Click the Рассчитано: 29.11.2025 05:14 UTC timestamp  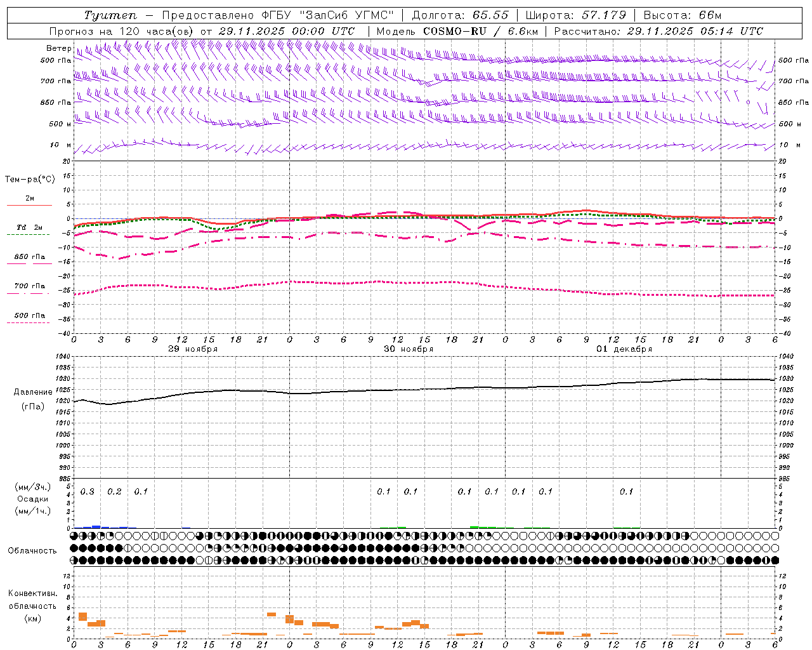point(658,30)
